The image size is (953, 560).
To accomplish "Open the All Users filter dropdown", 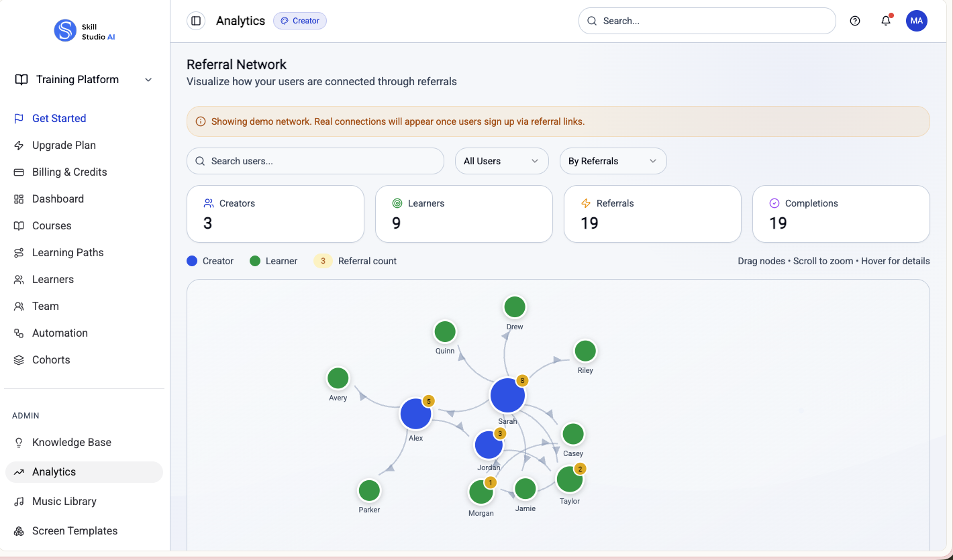I will 502,161.
